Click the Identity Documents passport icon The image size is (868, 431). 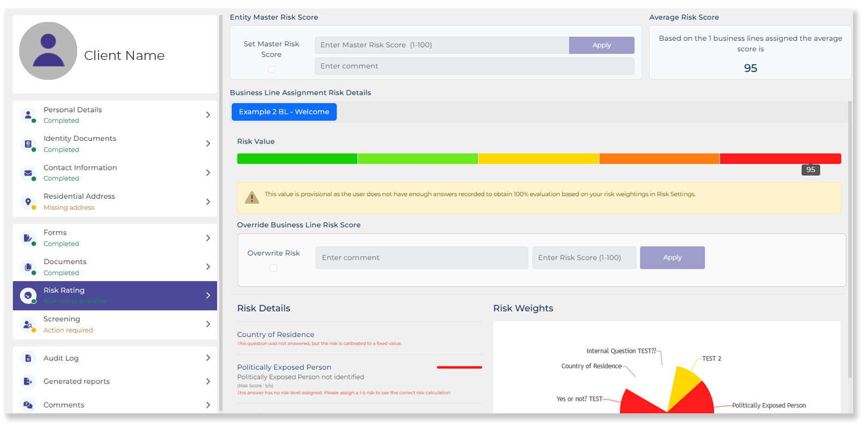point(28,144)
